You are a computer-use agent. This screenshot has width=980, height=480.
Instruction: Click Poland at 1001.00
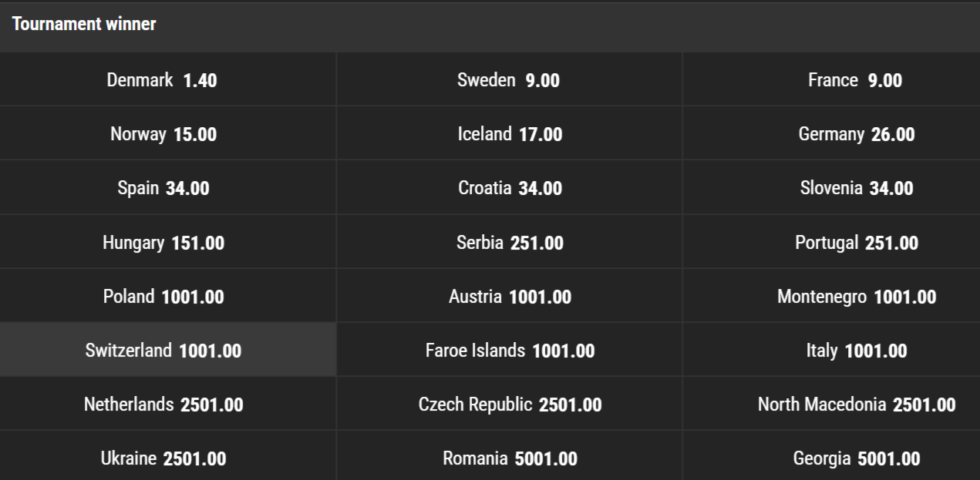click(163, 297)
